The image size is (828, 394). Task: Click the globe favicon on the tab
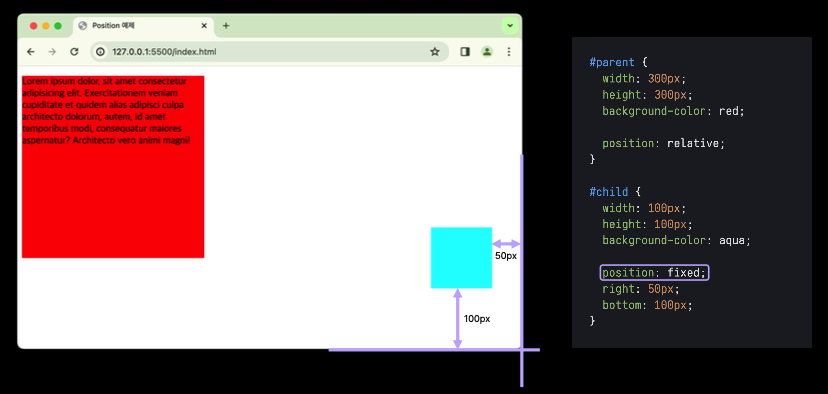tap(82, 25)
